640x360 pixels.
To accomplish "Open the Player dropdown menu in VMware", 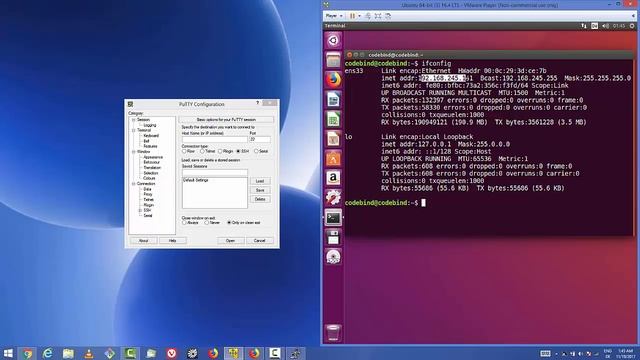I will click(334, 16).
